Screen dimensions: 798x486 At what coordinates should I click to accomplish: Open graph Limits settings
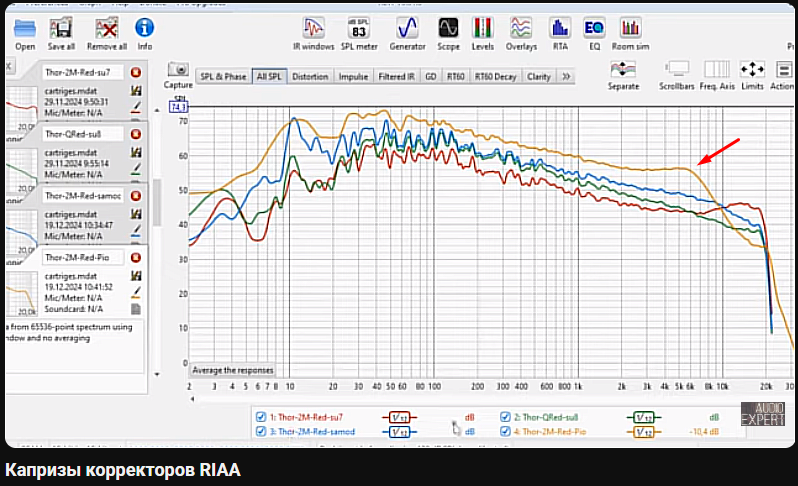[x=752, y=69]
